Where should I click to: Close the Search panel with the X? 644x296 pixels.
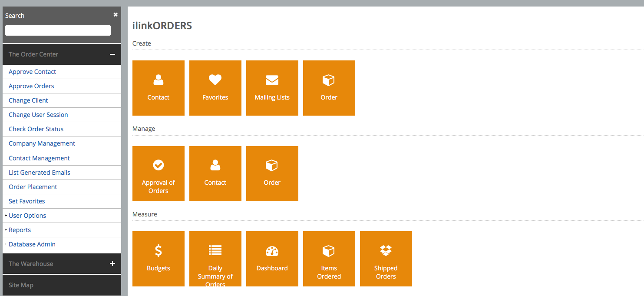[116, 14]
